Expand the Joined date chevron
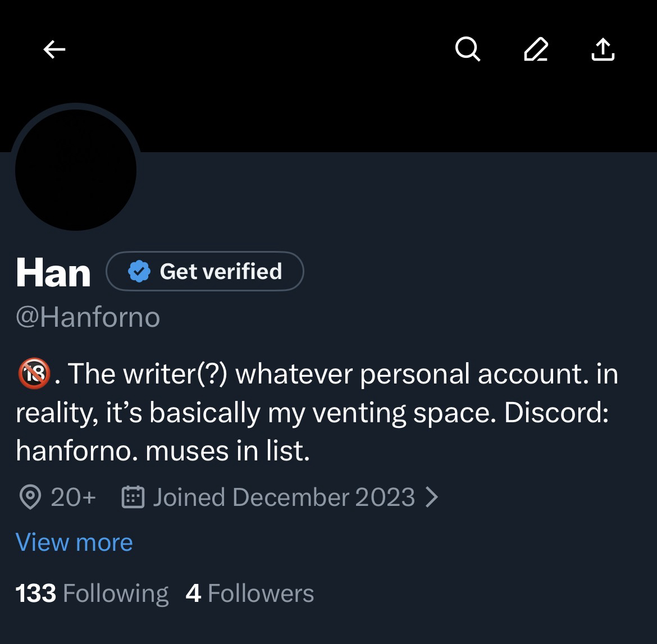Image resolution: width=657 pixels, height=644 pixels. pos(431,497)
